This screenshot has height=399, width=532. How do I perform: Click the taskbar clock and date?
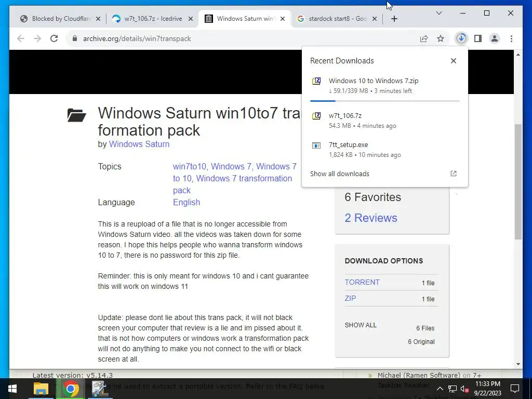[487, 389]
